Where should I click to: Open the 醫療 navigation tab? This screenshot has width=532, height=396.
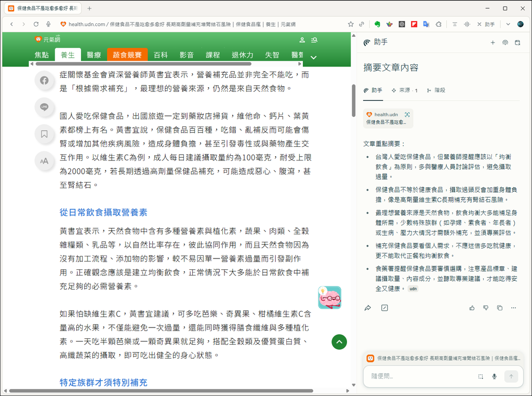pos(94,55)
